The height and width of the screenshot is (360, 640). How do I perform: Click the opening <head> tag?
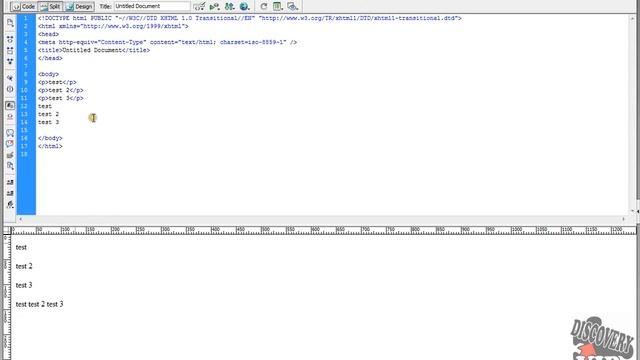point(48,34)
